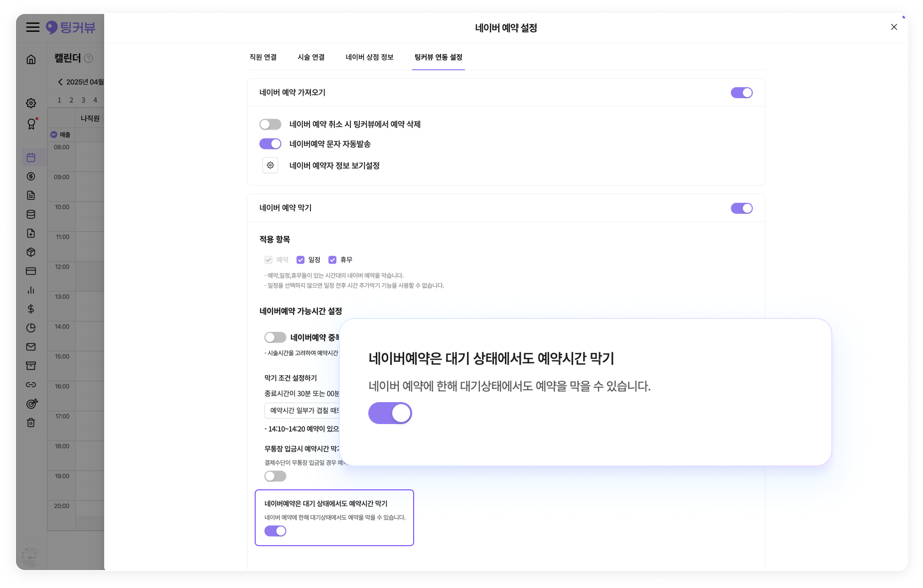
Task: Open the hamburger menu icon
Action: click(33, 27)
